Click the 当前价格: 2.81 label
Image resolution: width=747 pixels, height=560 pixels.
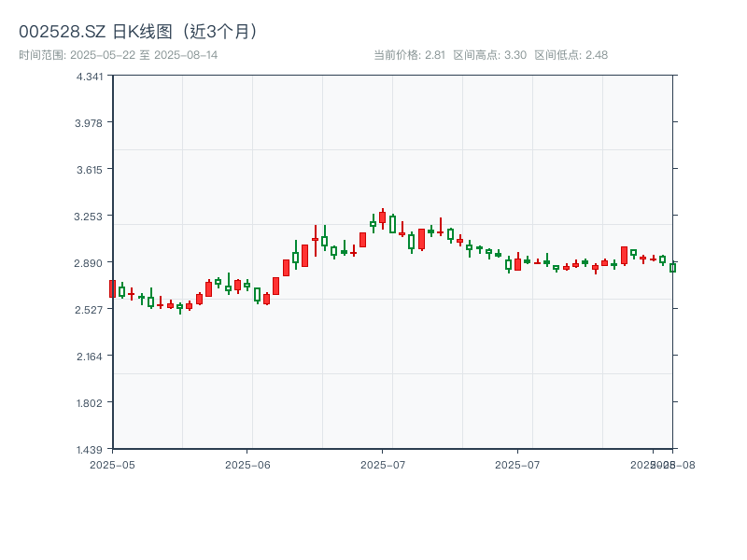click(x=409, y=55)
